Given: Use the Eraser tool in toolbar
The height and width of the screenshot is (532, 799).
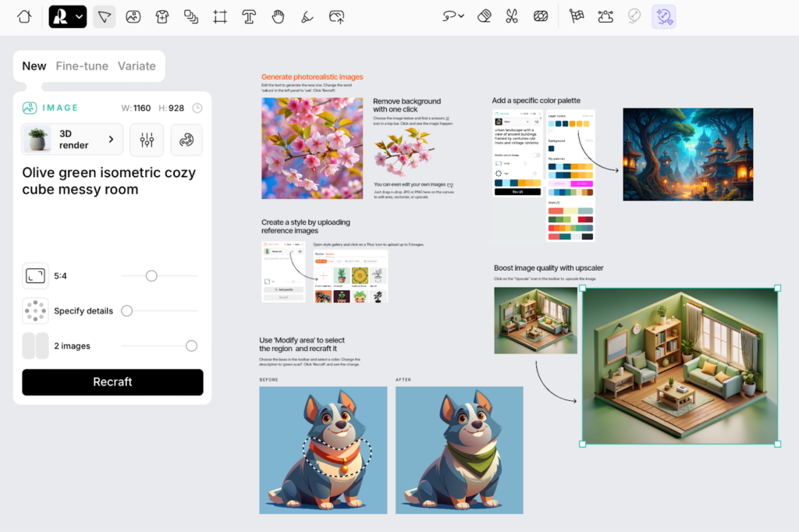Looking at the screenshot, I should pos(484,16).
